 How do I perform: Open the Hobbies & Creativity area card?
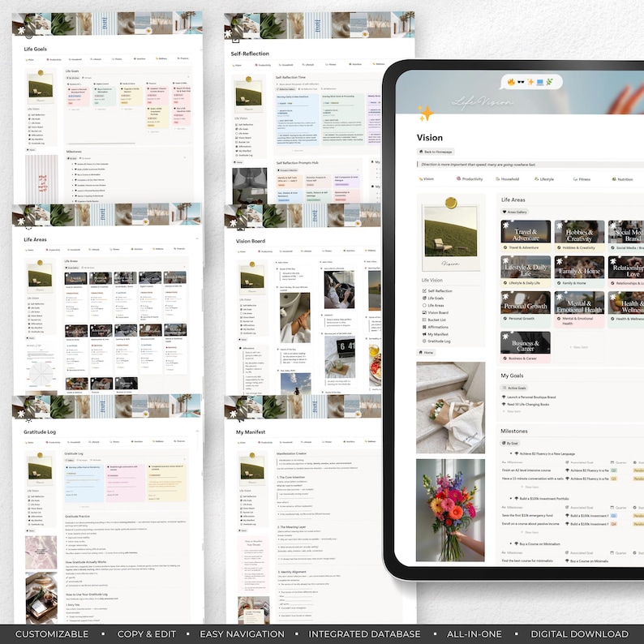point(579,236)
